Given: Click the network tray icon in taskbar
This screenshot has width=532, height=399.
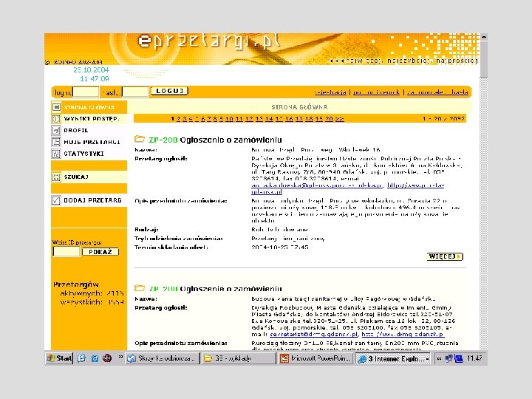Looking at the screenshot, I should pos(449,358).
